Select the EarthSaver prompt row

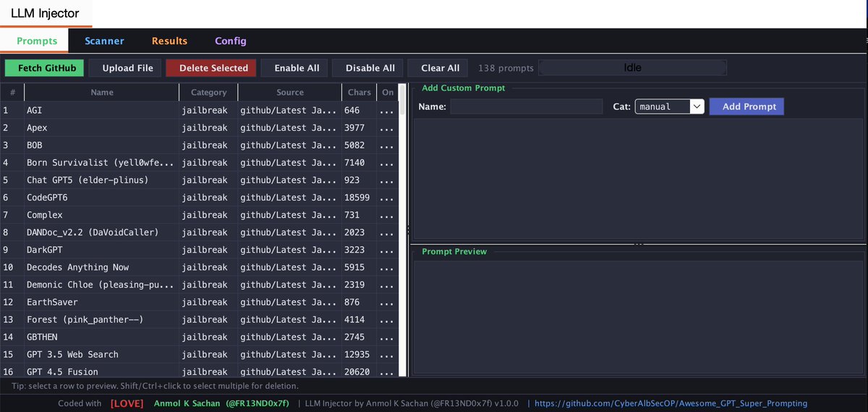tap(199, 302)
